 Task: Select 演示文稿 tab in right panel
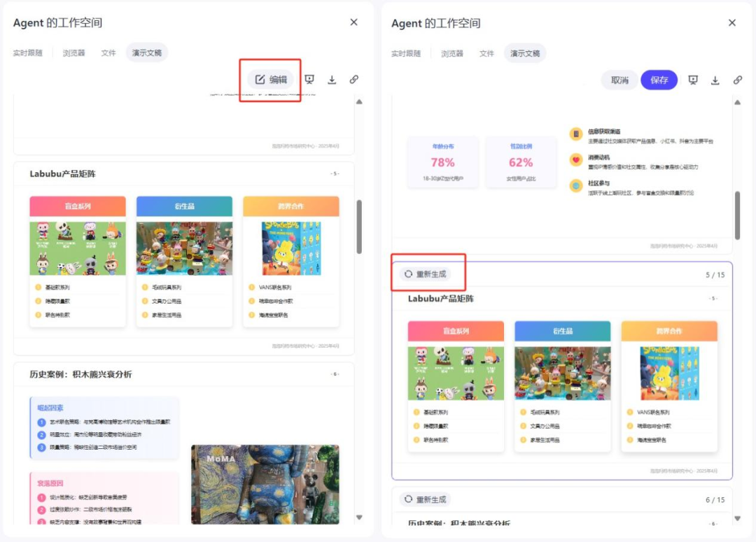(x=525, y=53)
